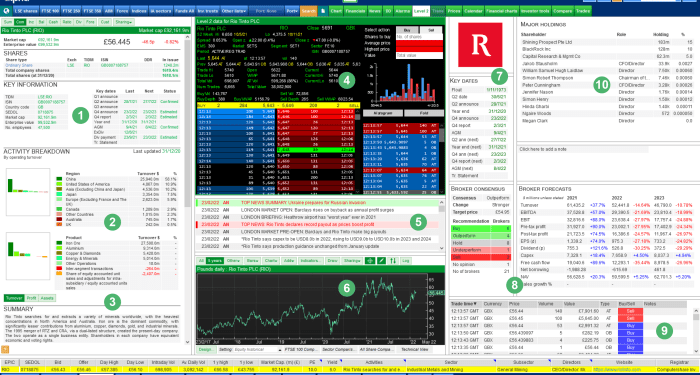
Task: Open the Add dropdown on the chart toolbar
Action: coord(289,260)
